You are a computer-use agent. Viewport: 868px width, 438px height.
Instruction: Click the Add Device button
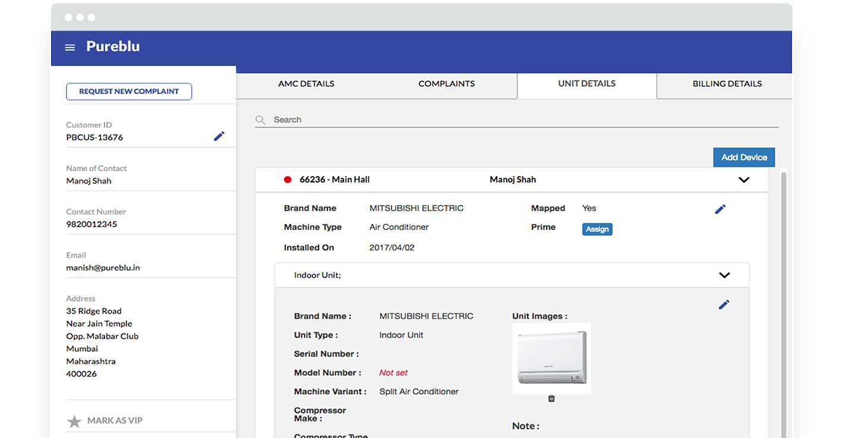[744, 157]
